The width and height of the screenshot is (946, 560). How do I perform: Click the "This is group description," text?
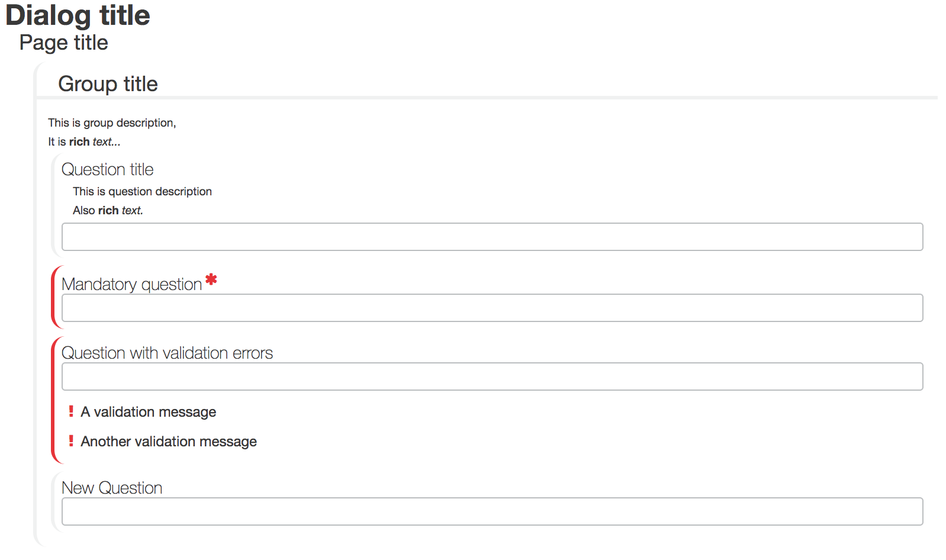pos(112,123)
